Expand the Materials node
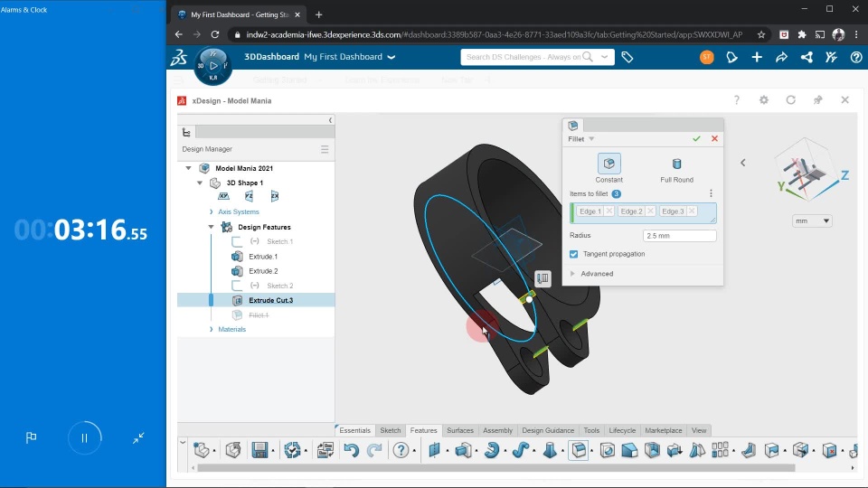The height and width of the screenshot is (488, 868). 211,329
